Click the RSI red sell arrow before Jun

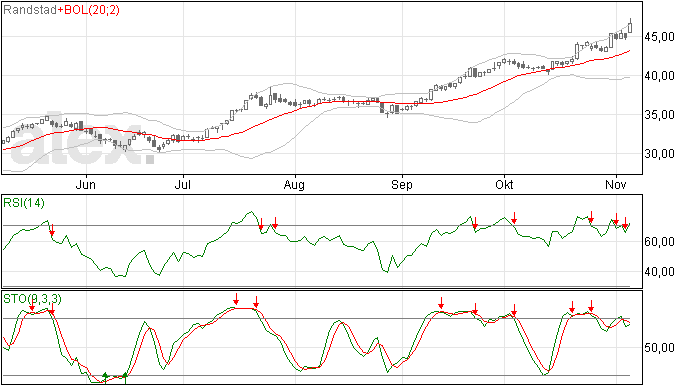click(52, 229)
